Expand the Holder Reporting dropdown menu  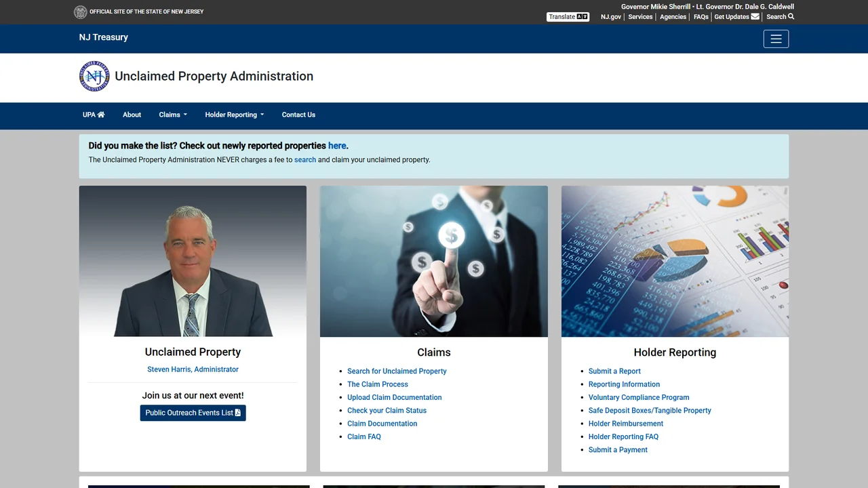coord(235,115)
